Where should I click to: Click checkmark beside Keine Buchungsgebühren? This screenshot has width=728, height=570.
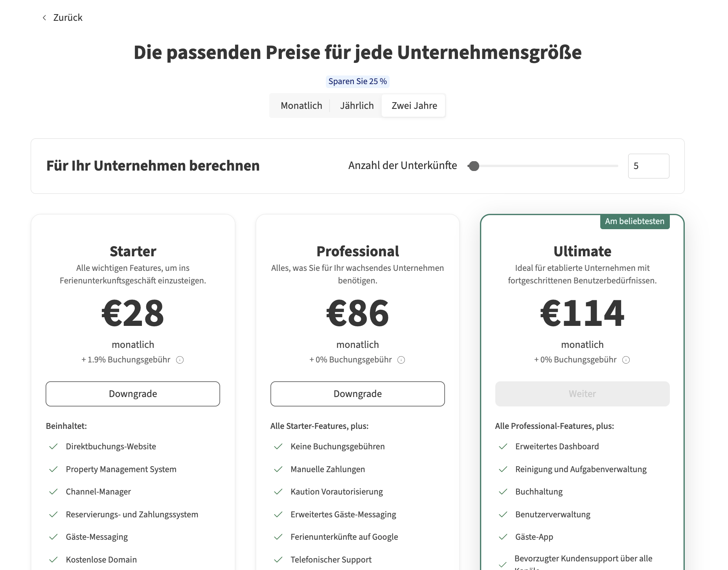click(278, 447)
